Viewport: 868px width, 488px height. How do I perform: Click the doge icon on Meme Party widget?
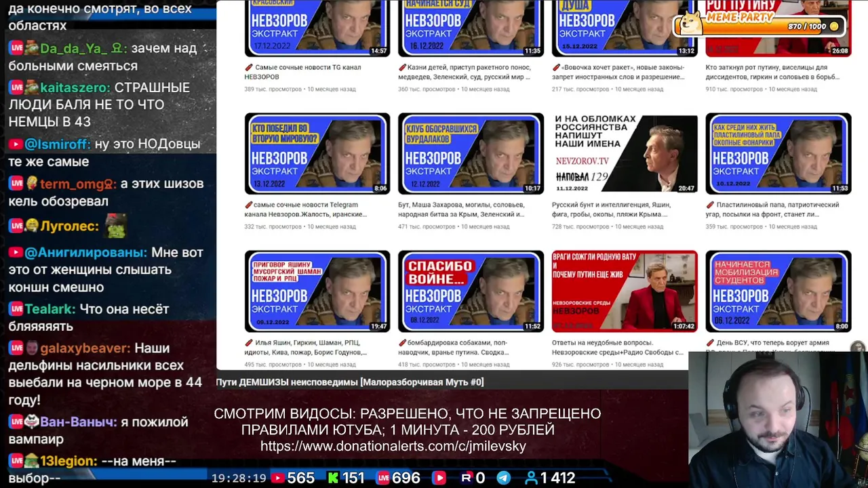pyautogui.click(x=690, y=22)
